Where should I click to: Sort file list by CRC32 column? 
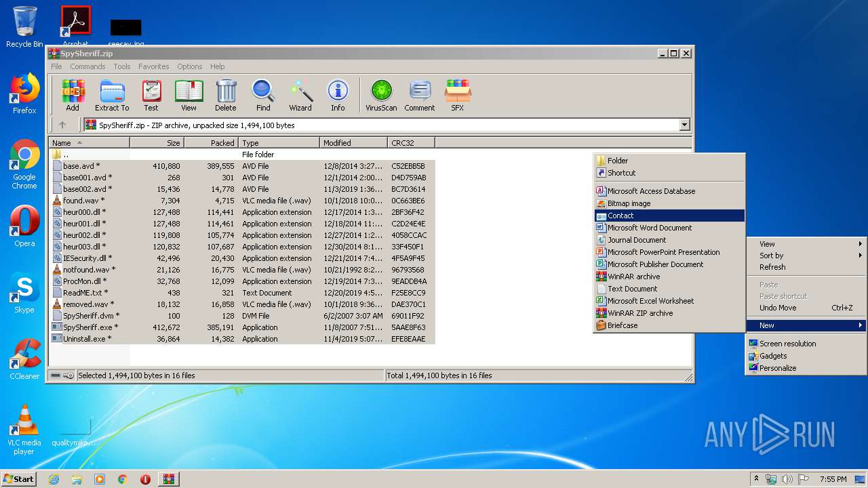[x=411, y=143]
